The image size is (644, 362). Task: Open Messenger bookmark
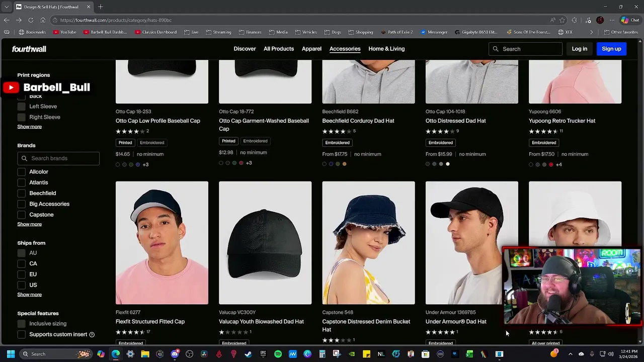[x=434, y=32]
